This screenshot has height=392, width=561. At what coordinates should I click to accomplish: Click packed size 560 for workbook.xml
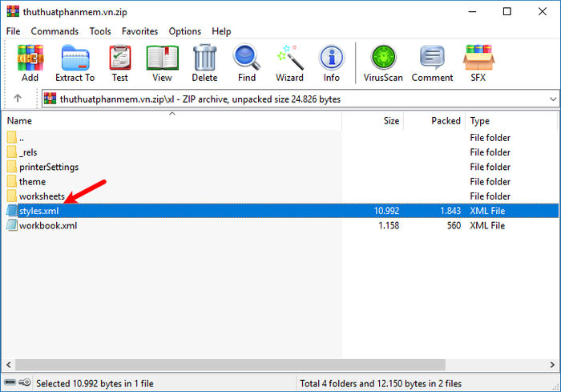coord(454,225)
